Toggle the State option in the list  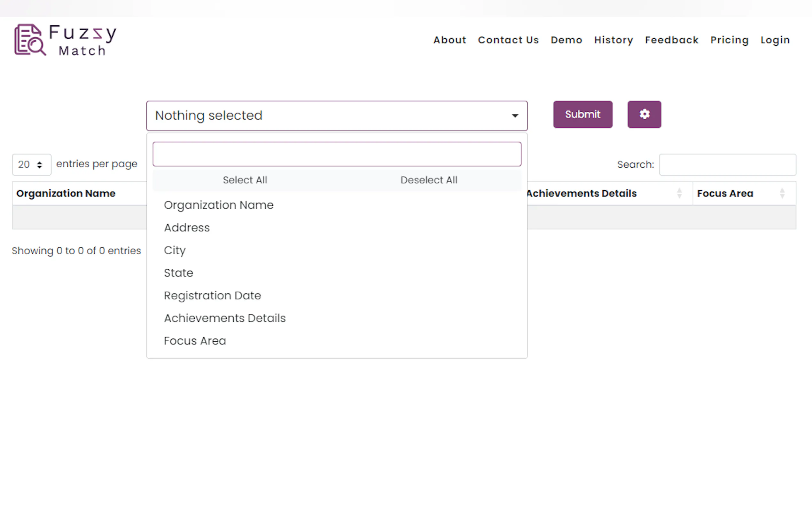(x=178, y=273)
